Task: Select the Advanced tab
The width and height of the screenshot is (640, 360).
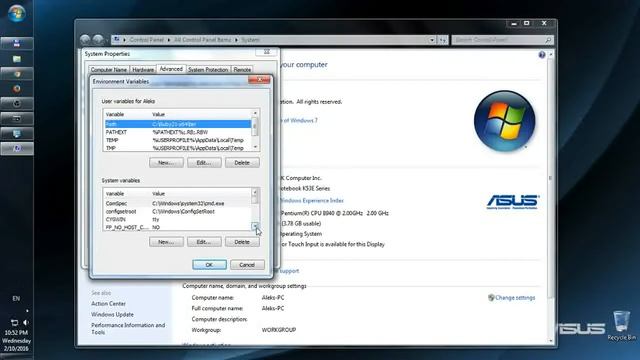Action: 171,69
